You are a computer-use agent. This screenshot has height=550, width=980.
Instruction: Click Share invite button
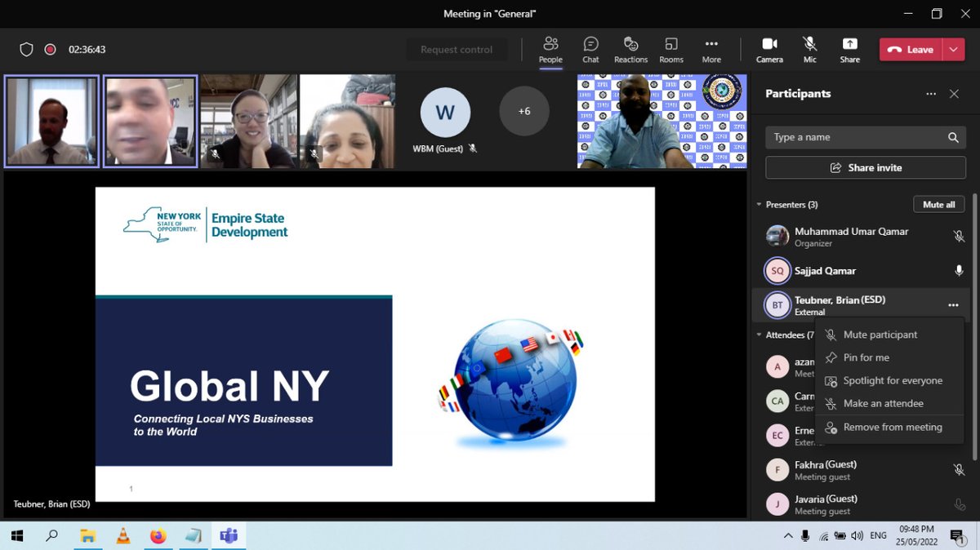(866, 167)
